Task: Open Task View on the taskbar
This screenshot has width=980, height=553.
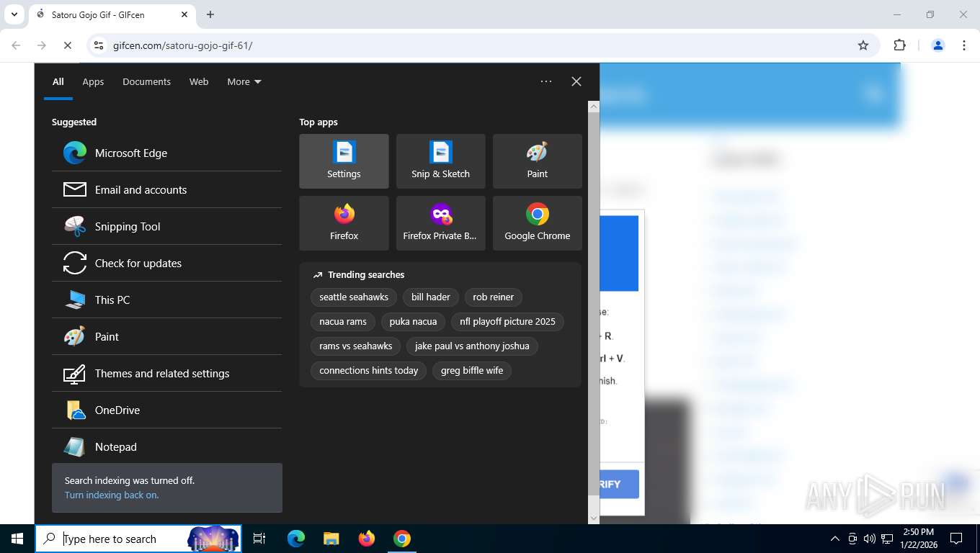Action: pyautogui.click(x=259, y=539)
